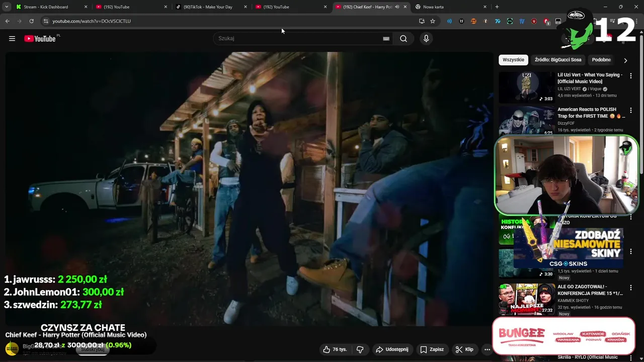644x362 pixels.
Task: Reload the current page
Action: [x=31, y=21]
